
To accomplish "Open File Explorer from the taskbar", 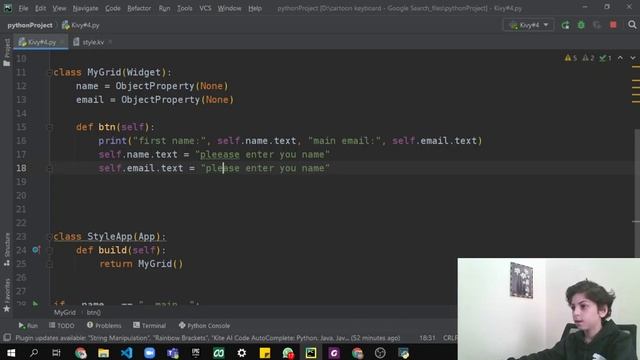I will (x=103, y=353).
